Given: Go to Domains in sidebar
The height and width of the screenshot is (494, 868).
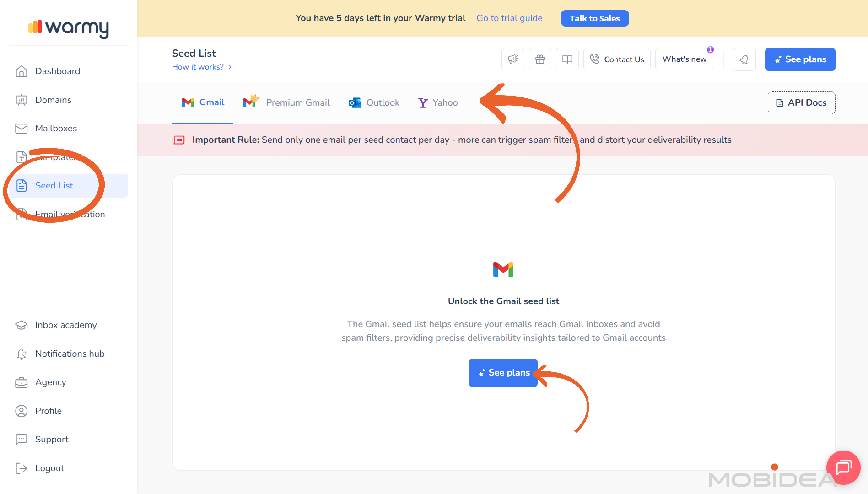Looking at the screenshot, I should click(x=53, y=100).
